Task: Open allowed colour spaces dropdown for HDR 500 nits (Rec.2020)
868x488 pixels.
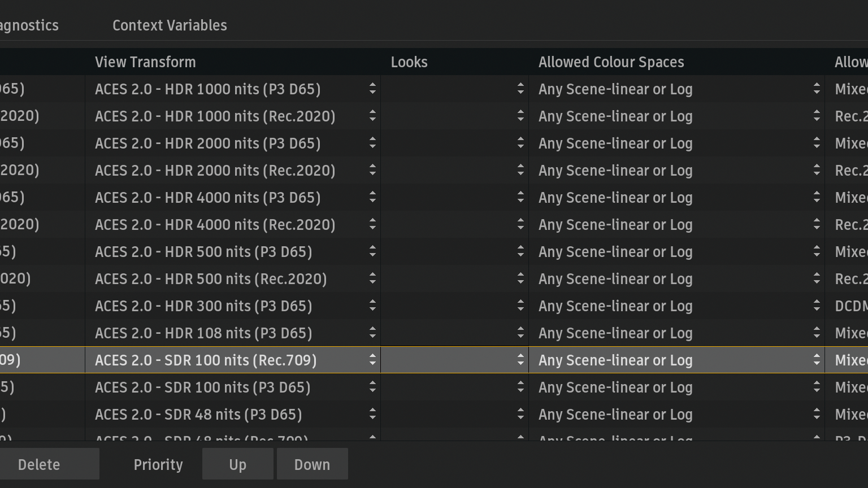Action: (x=677, y=279)
